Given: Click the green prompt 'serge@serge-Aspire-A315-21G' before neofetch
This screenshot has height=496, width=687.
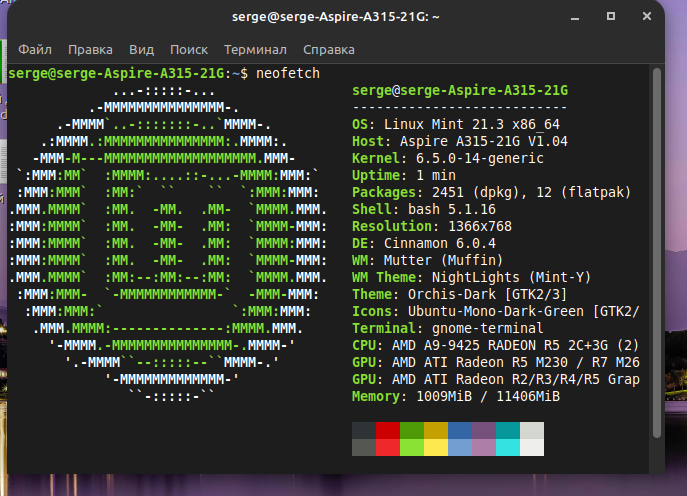Looking at the screenshot, I should click(x=117, y=73).
